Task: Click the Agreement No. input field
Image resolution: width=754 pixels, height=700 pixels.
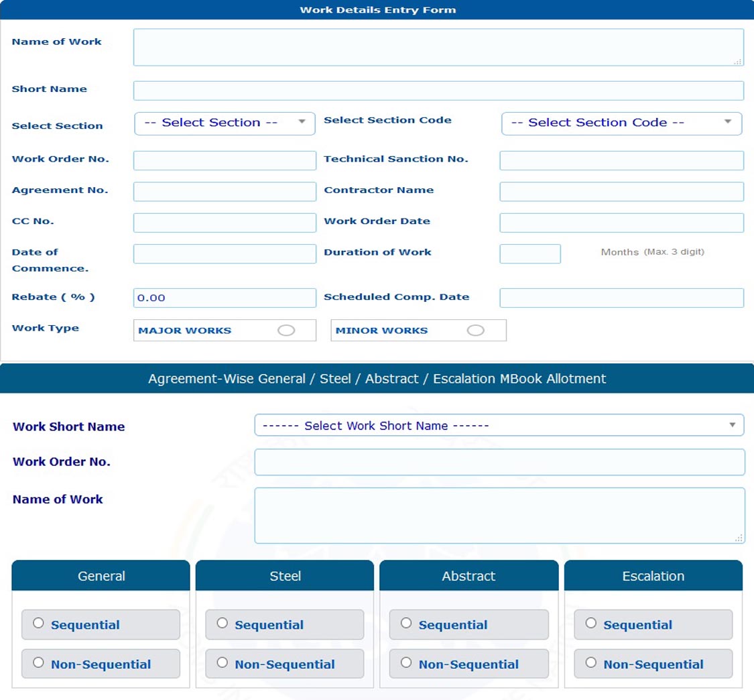Action: [225, 192]
